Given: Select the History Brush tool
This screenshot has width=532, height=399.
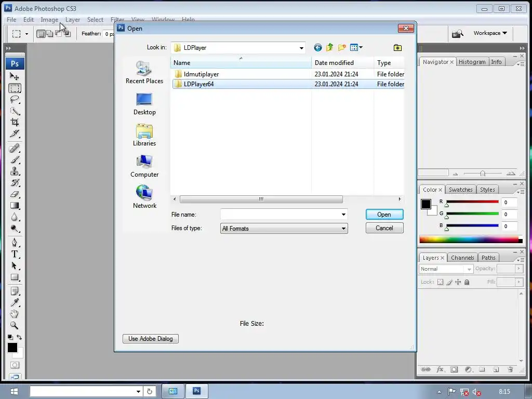Looking at the screenshot, I should [15, 182].
